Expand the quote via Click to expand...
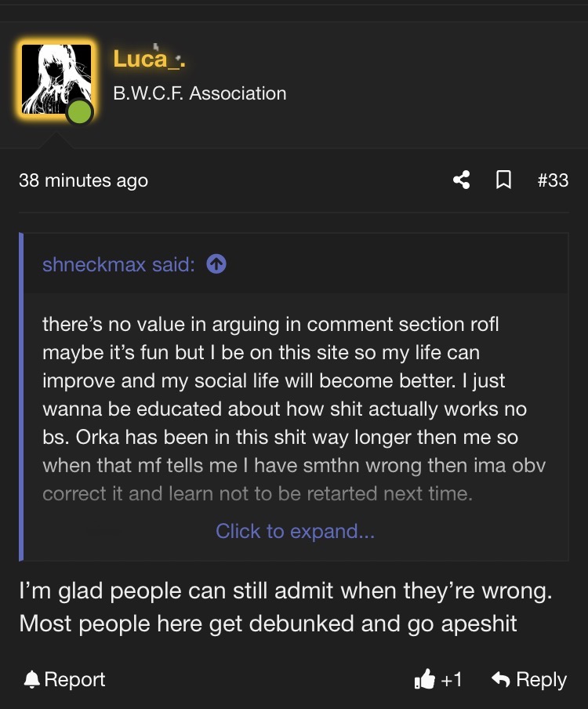Image resolution: width=588 pixels, height=709 pixels. [295, 531]
